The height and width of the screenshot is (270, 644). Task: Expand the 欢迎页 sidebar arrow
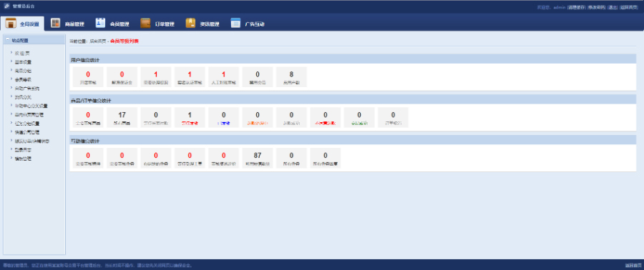pos(11,53)
